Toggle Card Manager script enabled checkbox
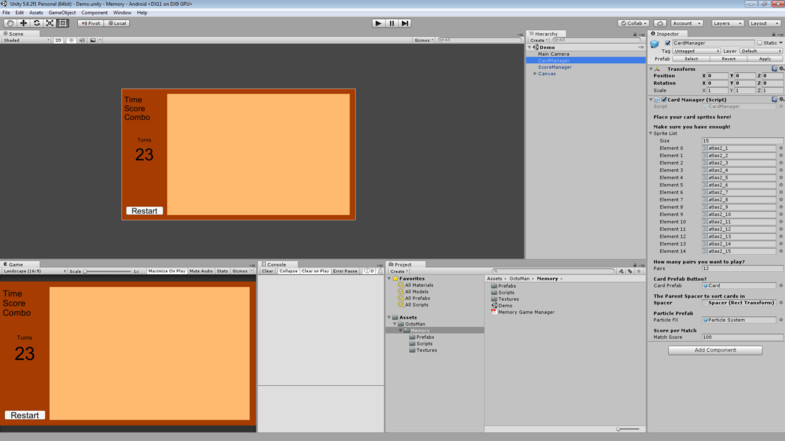 coord(664,100)
